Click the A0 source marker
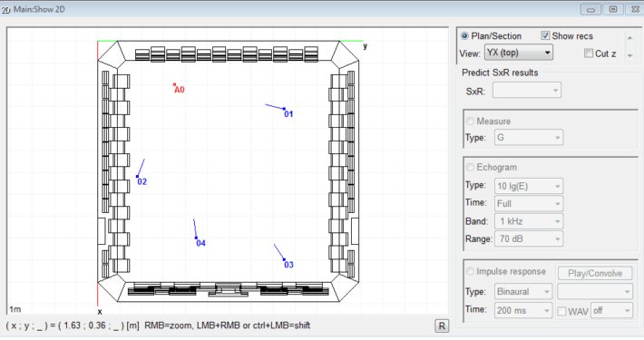This screenshot has width=644, height=340. 174,84
